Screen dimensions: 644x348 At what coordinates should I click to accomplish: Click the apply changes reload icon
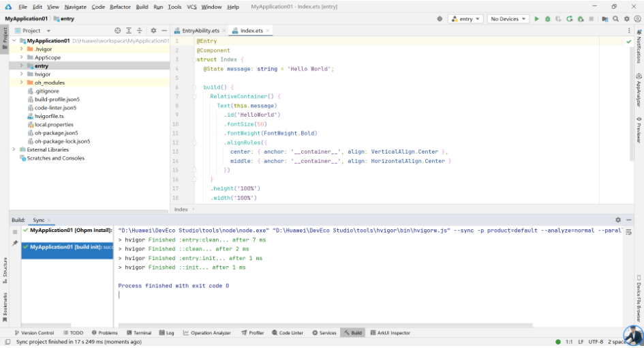[x=569, y=19]
